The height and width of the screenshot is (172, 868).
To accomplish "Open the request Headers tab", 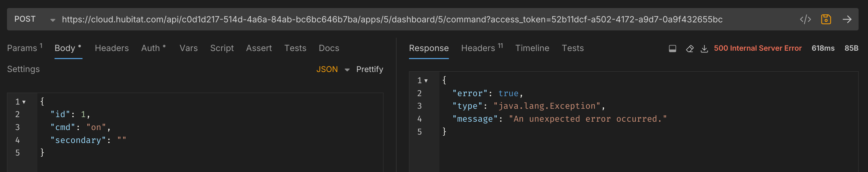I will (x=112, y=48).
